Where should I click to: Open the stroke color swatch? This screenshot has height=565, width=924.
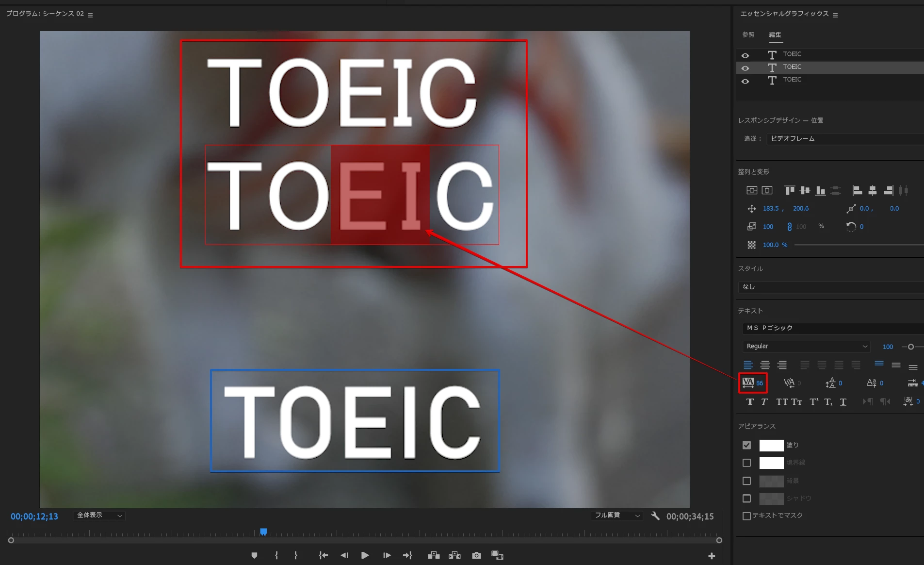pyautogui.click(x=771, y=463)
